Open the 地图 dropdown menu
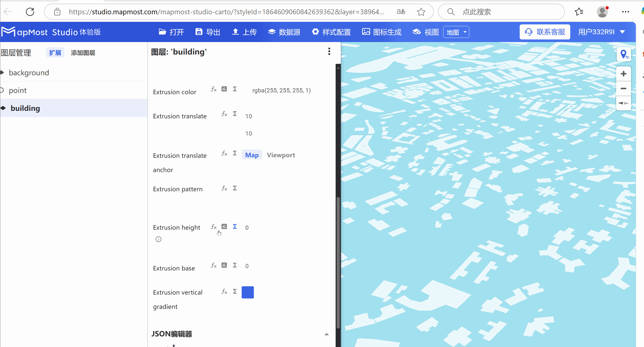The width and height of the screenshot is (644, 347). [456, 32]
